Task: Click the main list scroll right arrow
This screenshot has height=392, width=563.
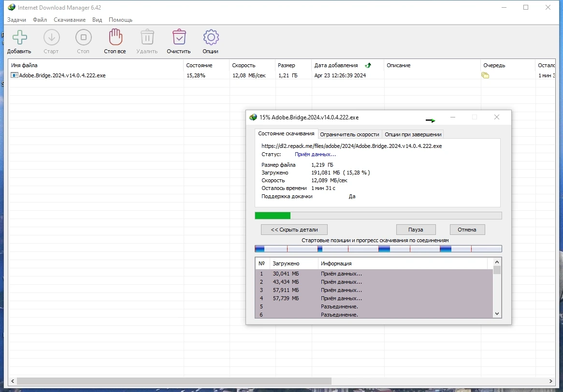Action: pos(551,381)
